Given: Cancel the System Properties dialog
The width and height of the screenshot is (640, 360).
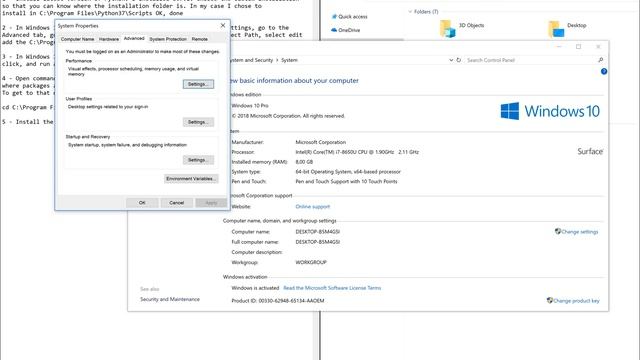Looking at the screenshot, I should tap(176, 202).
